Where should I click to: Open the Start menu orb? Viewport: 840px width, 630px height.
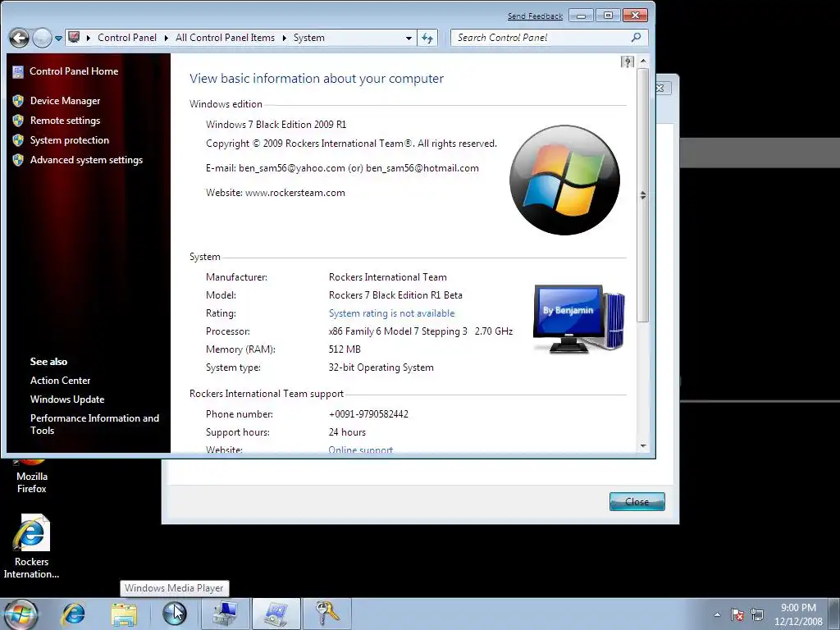21,614
